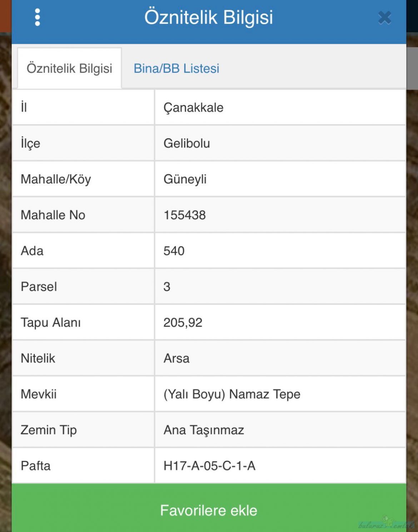This screenshot has height=532, width=418.
Task: Select the Tapu Alanı value 205,92
Action: coord(183,322)
